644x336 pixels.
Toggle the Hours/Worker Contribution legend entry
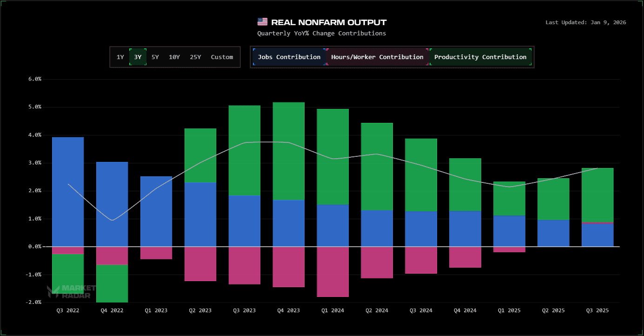click(377, 57)
